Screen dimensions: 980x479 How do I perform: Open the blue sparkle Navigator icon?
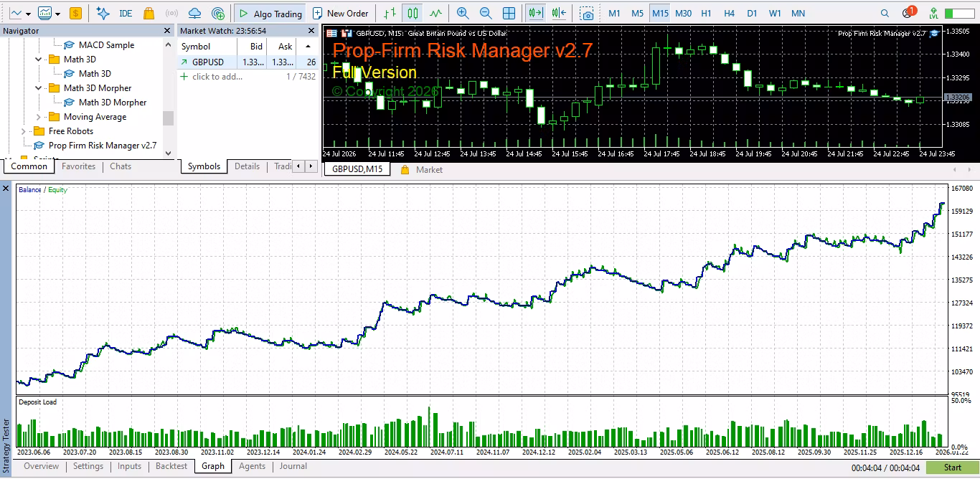click(x=103, y=13)
